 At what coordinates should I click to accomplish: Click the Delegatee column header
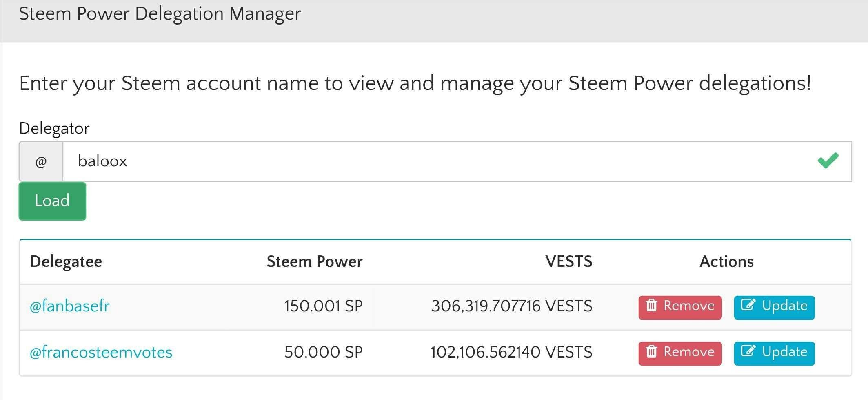point(66,261)
